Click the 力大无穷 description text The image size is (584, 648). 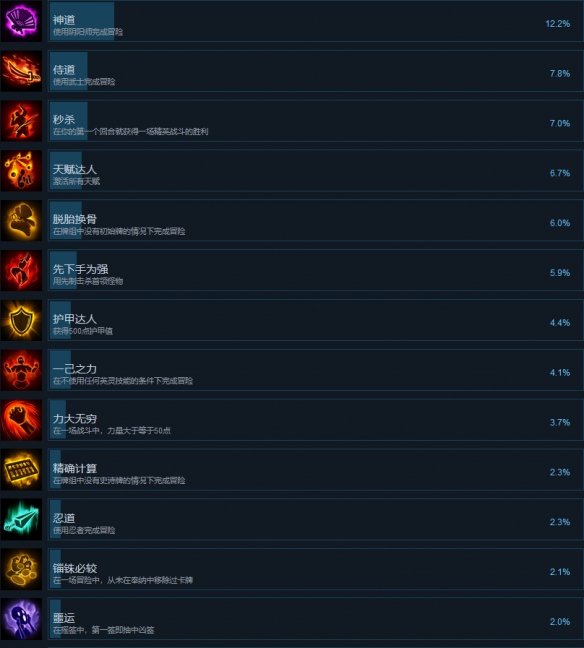[x=112, y=431]
